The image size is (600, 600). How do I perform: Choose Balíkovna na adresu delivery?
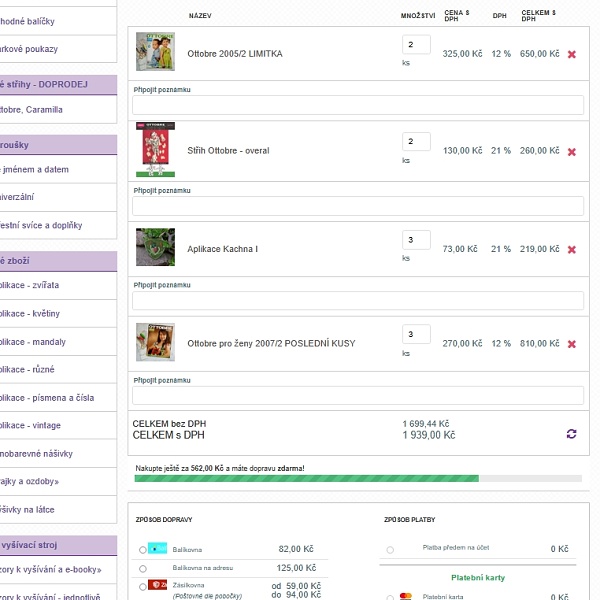click(x=142, y=569)
